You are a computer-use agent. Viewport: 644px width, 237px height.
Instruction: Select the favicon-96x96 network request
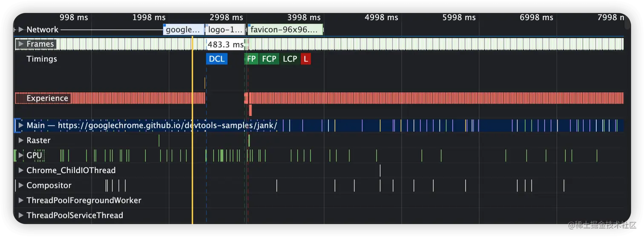285,29
